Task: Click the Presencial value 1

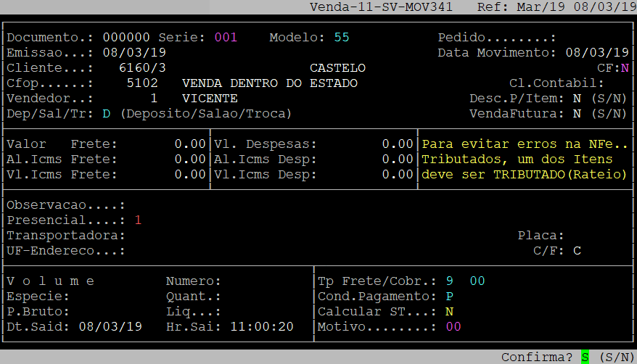Action: coord(138,220)
